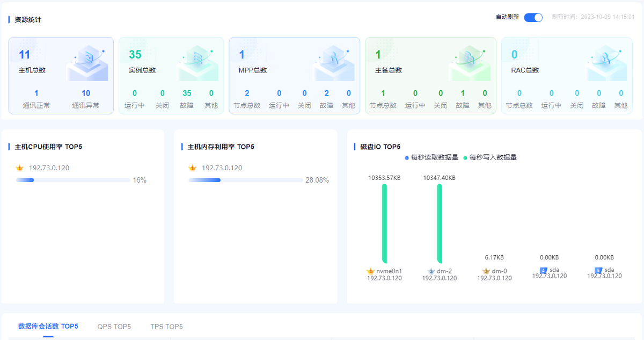This screenshot has height=340, width=644.
Task: Click the silver crown beside dm-2
Action: tap(430, 271)
